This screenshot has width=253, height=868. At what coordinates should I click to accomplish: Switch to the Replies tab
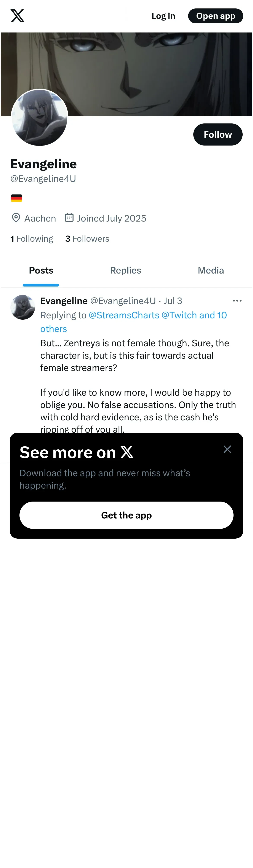[x=125, y=270]
